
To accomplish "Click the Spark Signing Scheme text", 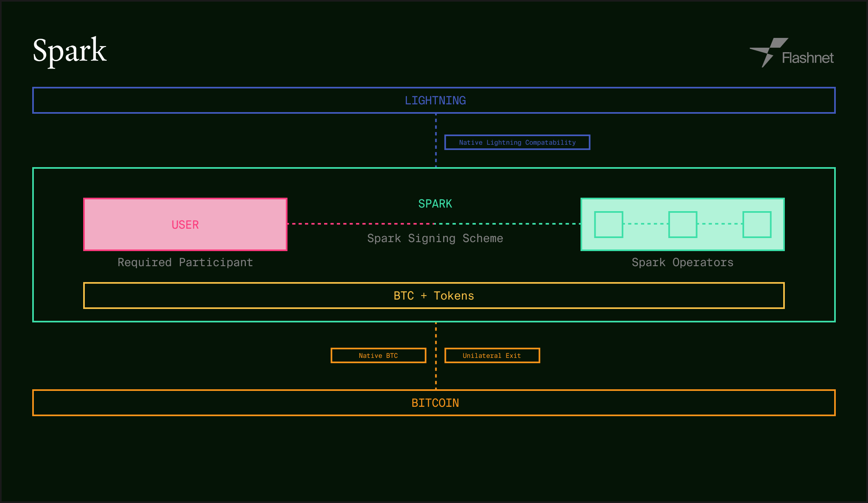I will [435, 238].
